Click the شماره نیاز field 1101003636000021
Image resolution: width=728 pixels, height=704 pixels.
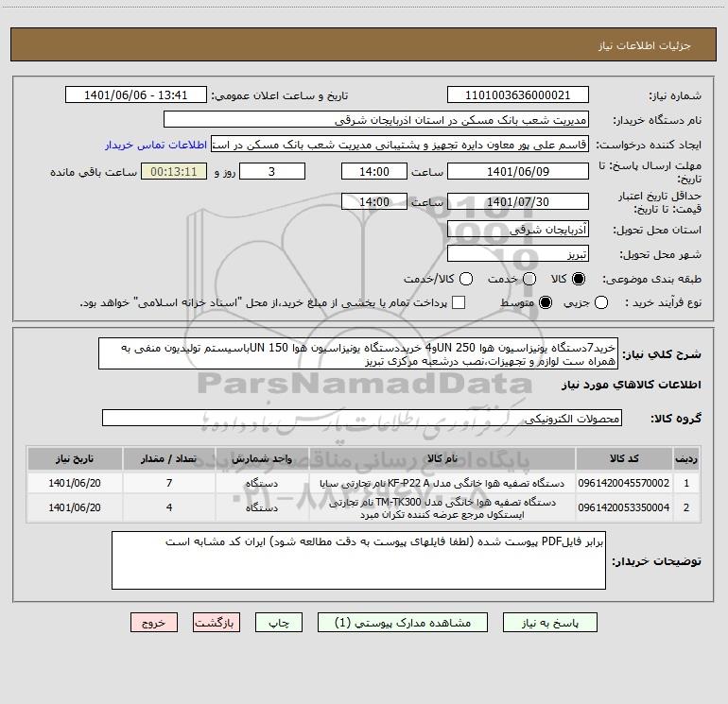518,94
